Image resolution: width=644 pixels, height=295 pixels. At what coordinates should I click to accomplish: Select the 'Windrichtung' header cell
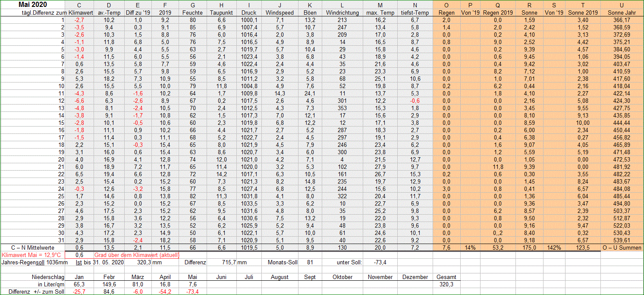point(342,13)
